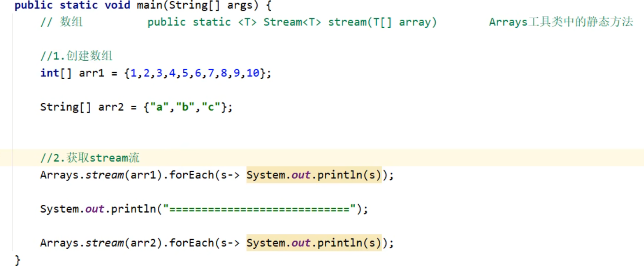Viewport: 644px width, 272px height.
Task: Click the int keyword before arr1
Action: point(49,73)
